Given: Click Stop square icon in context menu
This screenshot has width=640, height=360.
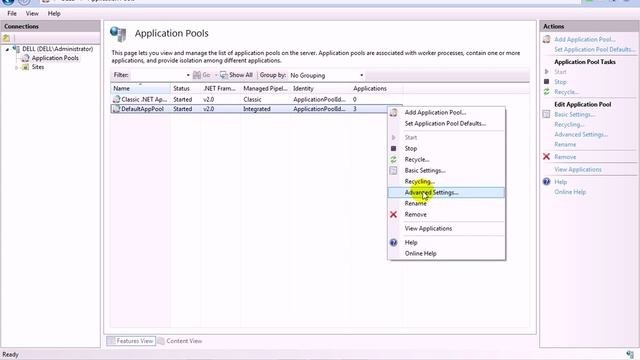Looking at the screenshot, I should tap(393, 149).
